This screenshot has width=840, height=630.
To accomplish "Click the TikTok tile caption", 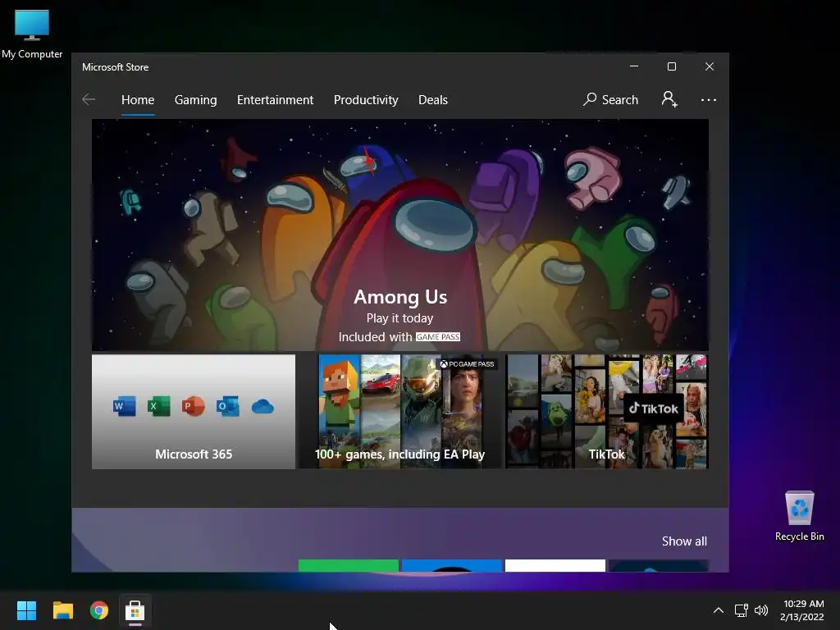I will tap(606, 454).
